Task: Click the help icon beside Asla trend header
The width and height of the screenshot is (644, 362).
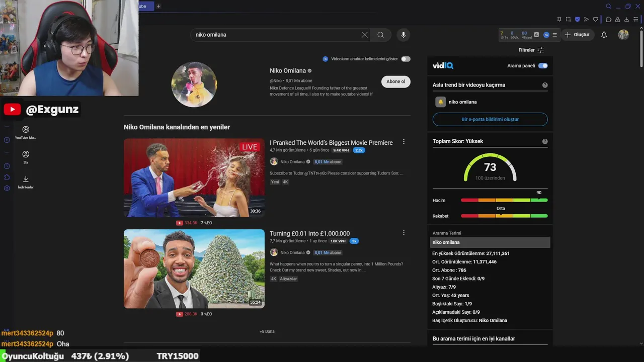Action: 545,85
